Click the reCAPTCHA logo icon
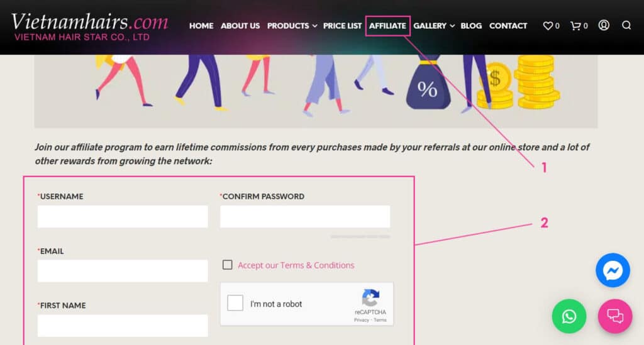Viewport: 644px width, 345px height. click(370, 298)
